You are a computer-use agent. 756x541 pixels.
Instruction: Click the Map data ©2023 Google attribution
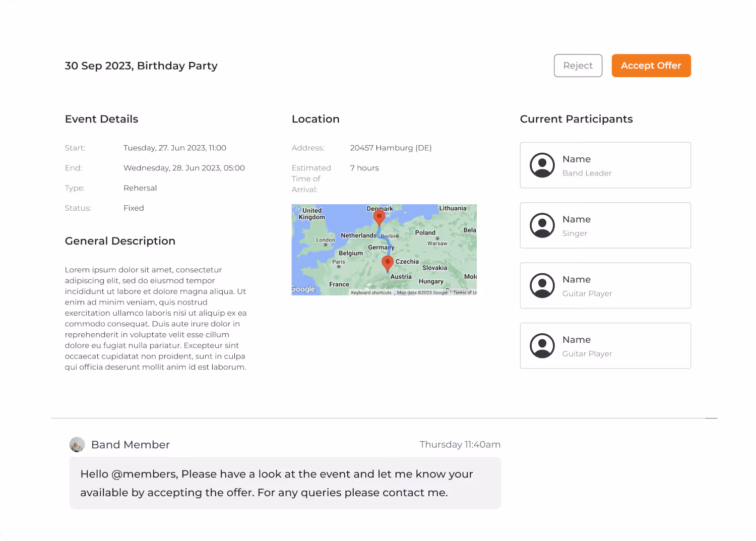pos(422,293)
